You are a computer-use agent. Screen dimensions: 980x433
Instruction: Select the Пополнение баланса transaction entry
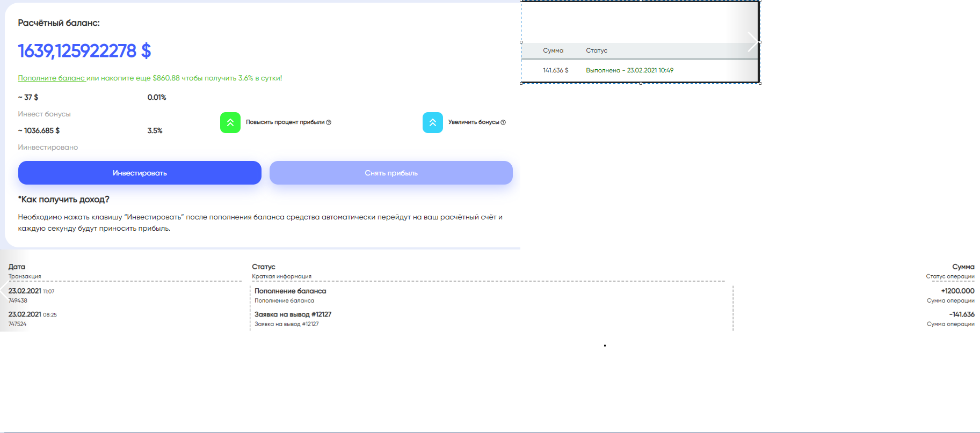click(290, 291)
